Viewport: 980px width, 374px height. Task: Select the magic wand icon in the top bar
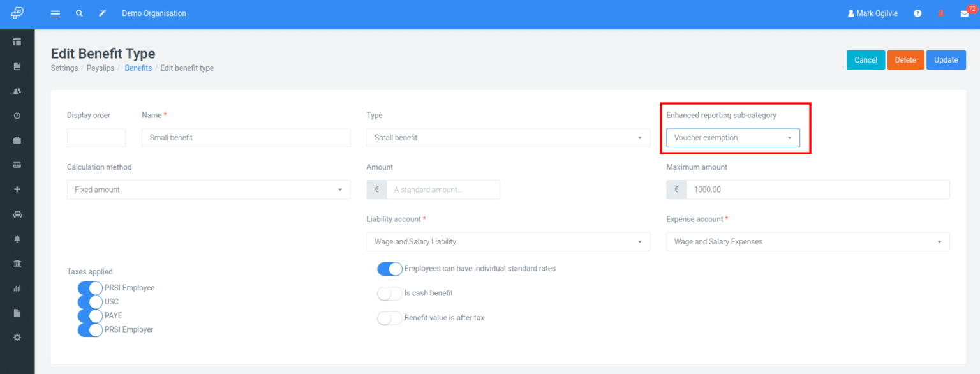[102, 13]
